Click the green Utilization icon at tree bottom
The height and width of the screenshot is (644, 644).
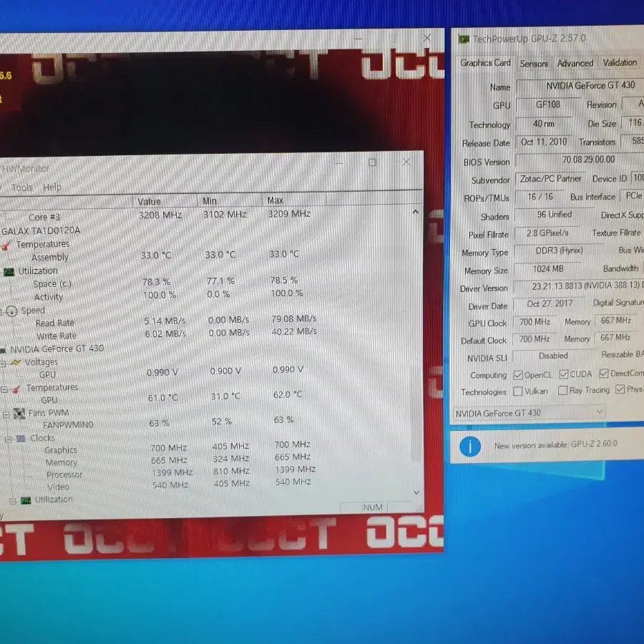coord(26,500)
